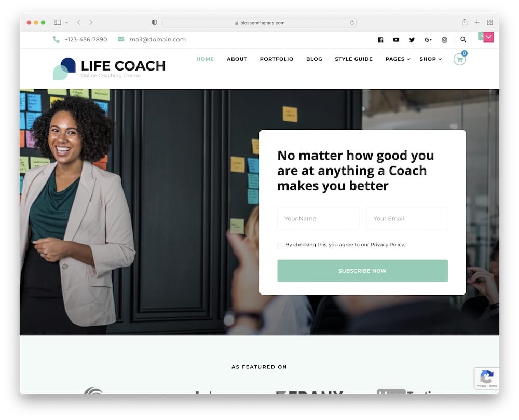Open the Safari sidebar dropdown chevron
The width and height of the screenshot is (519, 420).
(66, 22)
